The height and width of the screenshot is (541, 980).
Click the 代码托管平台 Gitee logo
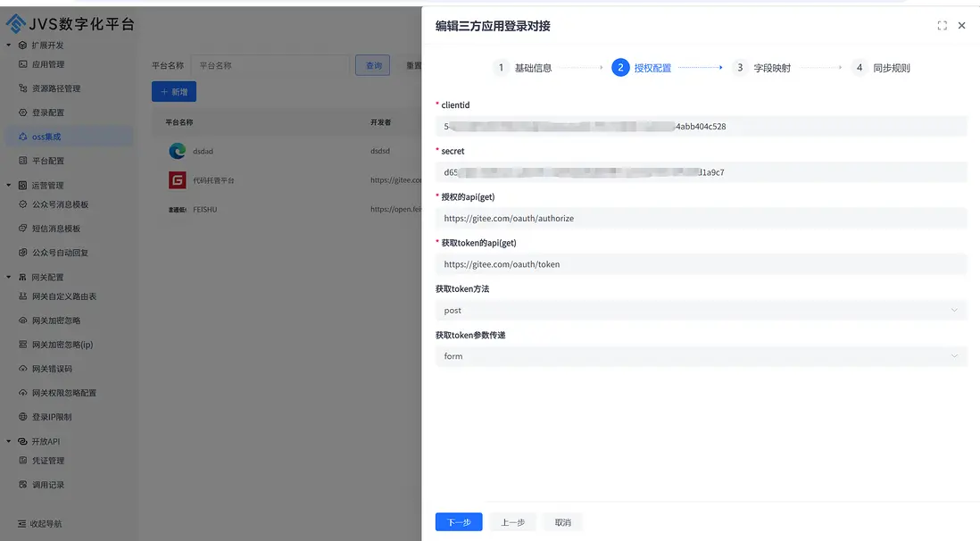[178, 180]
